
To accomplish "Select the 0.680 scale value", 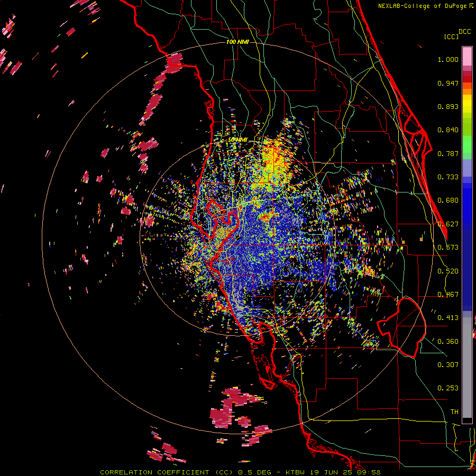I will 448,200.
